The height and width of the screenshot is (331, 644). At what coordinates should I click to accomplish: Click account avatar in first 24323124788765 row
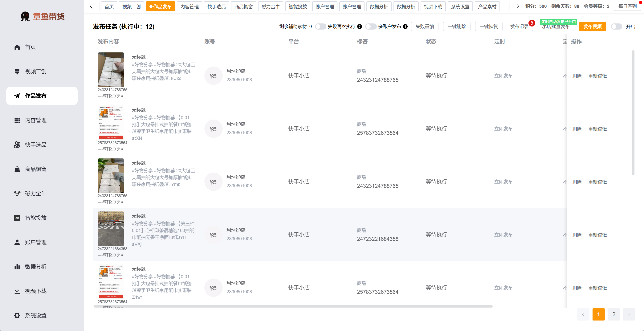[x=213, y=76]
